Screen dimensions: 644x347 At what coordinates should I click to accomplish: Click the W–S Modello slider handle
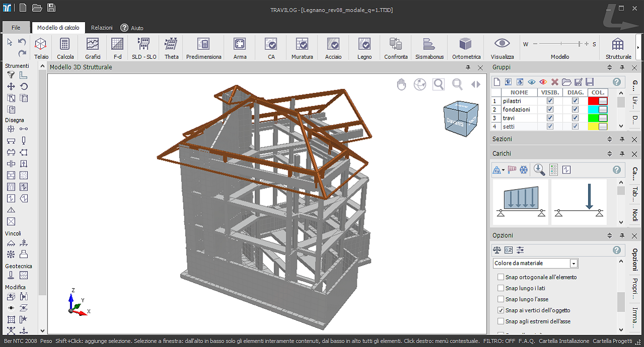[580, 44]
